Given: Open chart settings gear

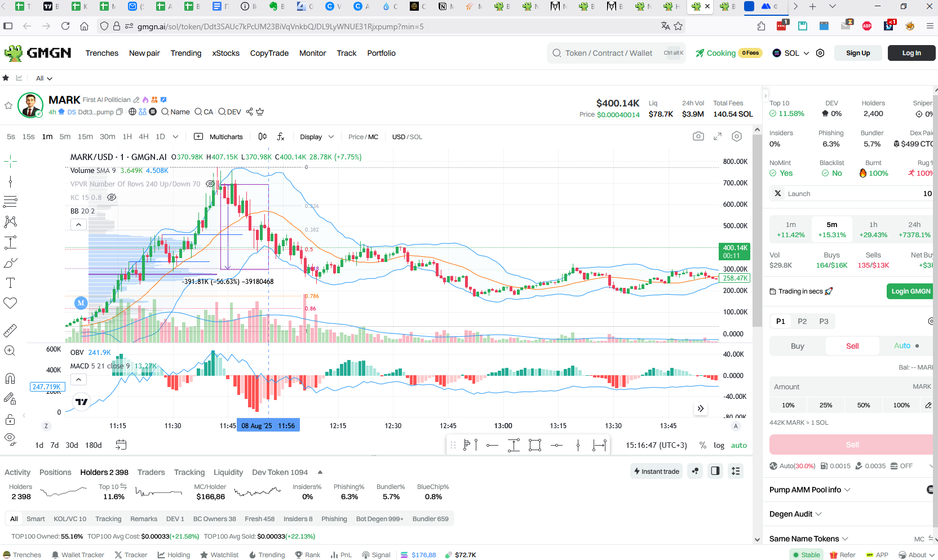Looking at the screenshot, I should pos(737,136).
